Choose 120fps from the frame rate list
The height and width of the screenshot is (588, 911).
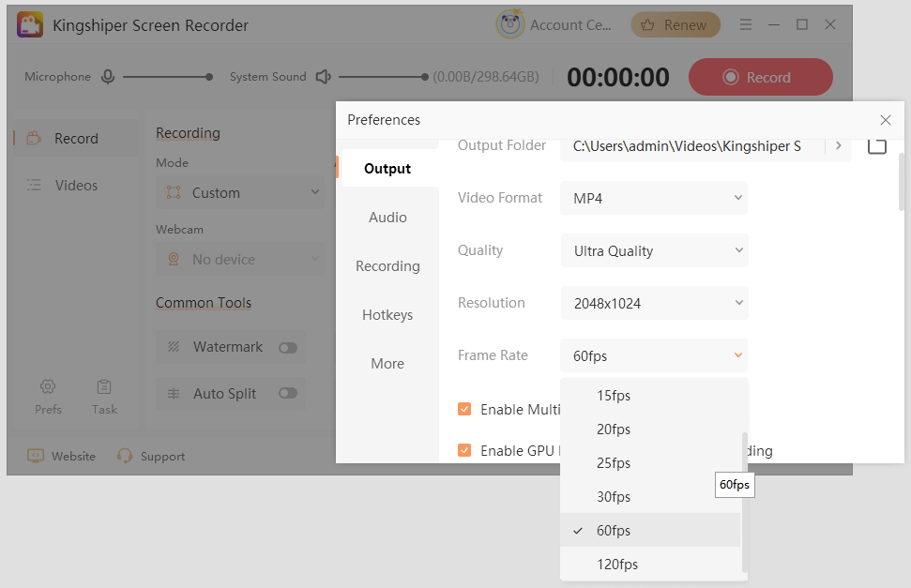coord(650,565)
